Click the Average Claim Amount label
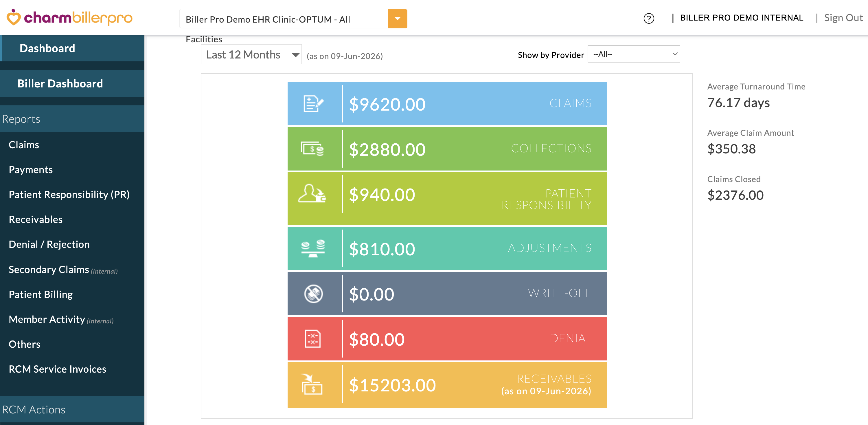 [x=751, y=133]
